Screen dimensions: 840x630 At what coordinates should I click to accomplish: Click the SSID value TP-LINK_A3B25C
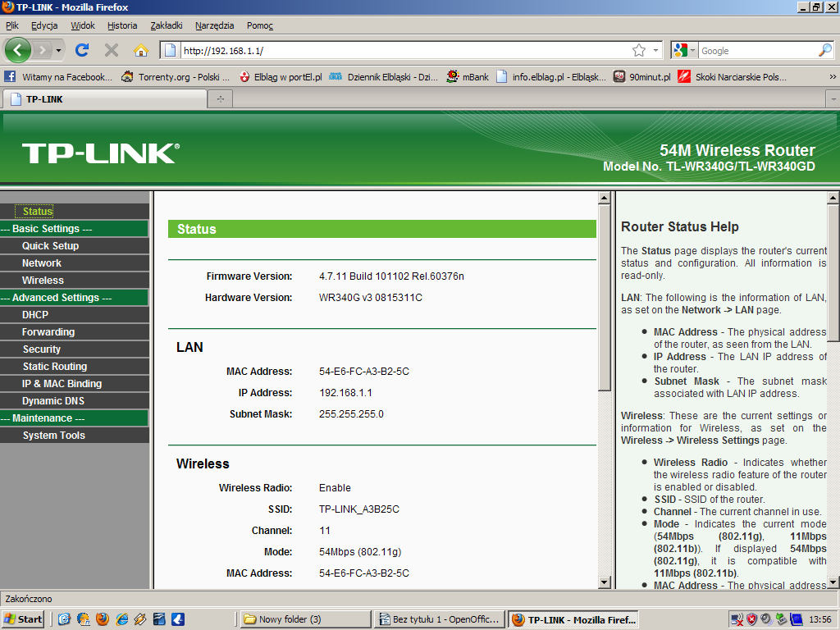(359, 509)
